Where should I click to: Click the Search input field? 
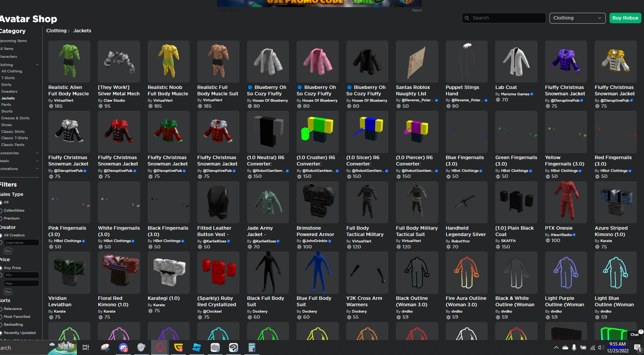[504, 18]
